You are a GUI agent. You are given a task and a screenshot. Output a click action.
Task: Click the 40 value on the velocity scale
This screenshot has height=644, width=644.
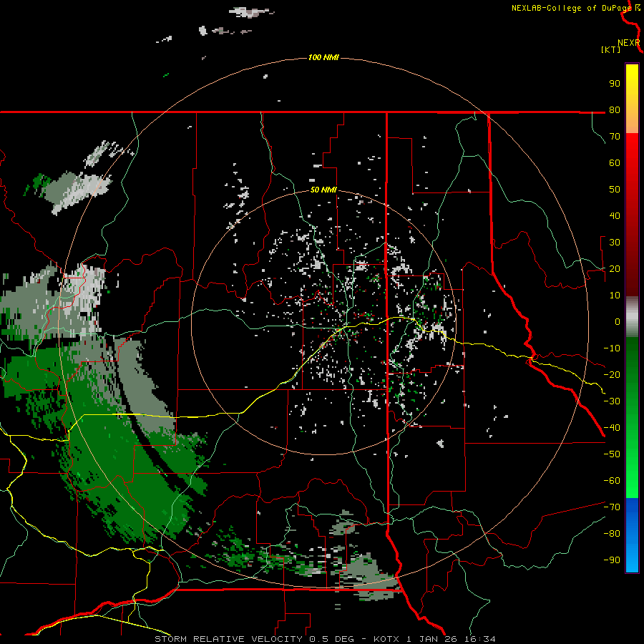point(615,216)
